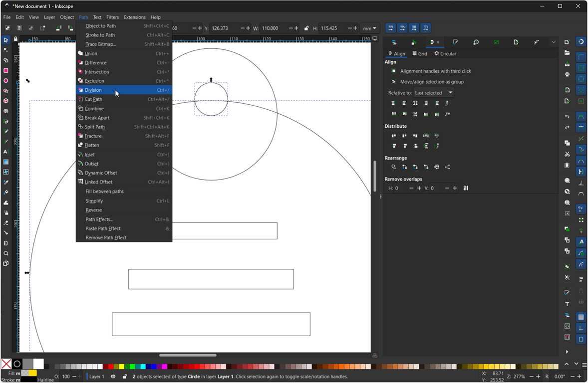Open the Extensions menu
Viewport: 588px width, 383px height.
click(x=135, y=17)
